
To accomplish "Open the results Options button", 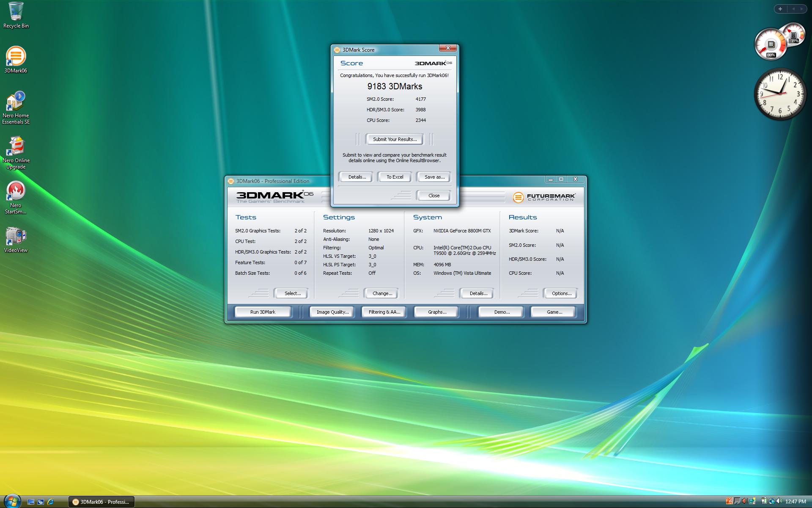I will 561,293.
